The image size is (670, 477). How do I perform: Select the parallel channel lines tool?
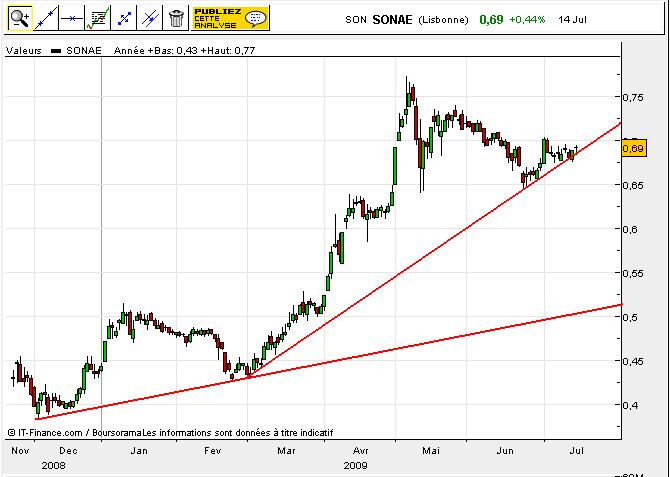pyautogui.click(x=150, y=18)
